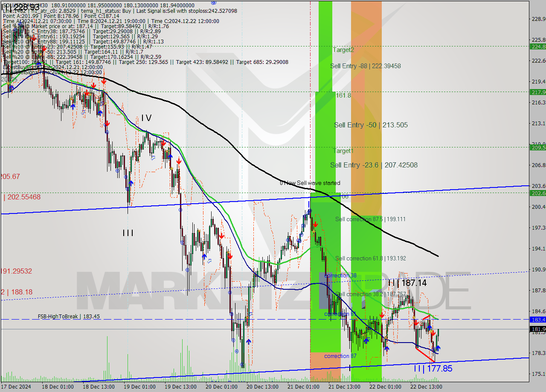Select 'Sell correction 87.5 | 199.111' label
The width and height of the screenshot is (546, 392).
[370, 219]
